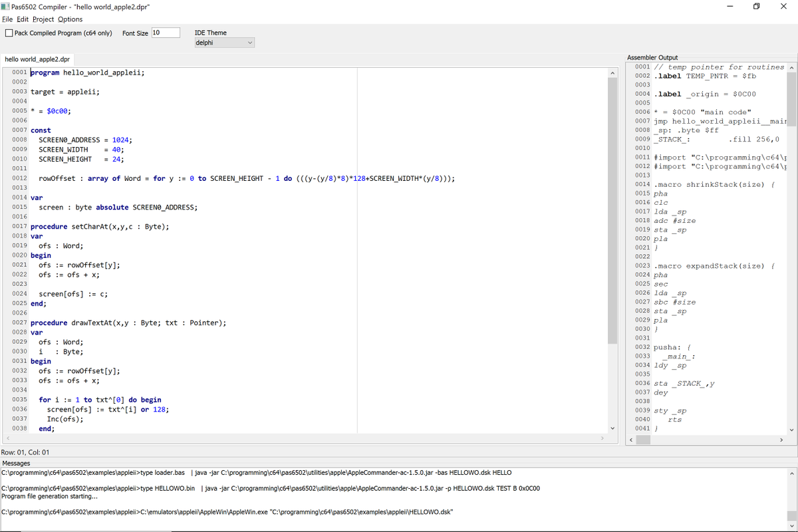Open the IDE Theme dropdown
798x532 pixels.
click(224, 43)
